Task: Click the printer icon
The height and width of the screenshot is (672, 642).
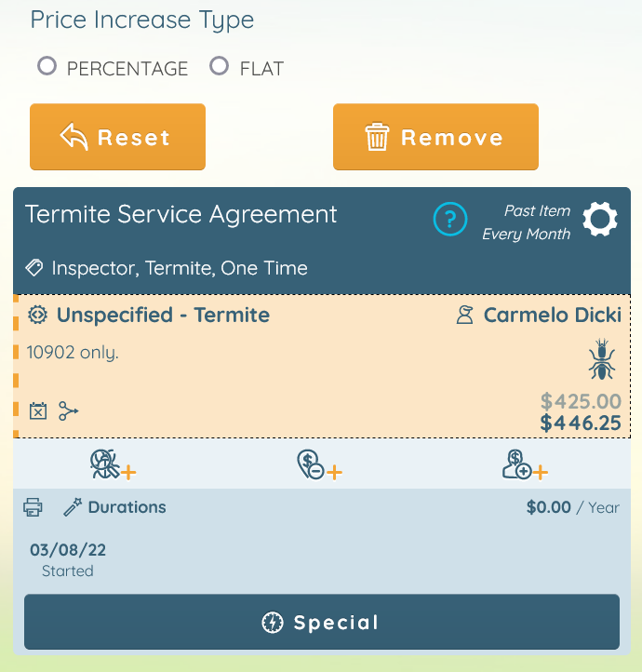Action: 33,507
